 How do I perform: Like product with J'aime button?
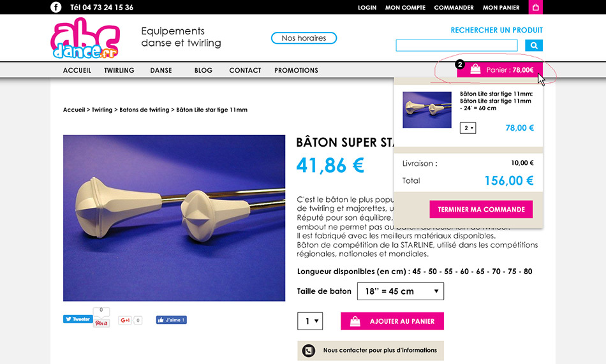point(171,320)
